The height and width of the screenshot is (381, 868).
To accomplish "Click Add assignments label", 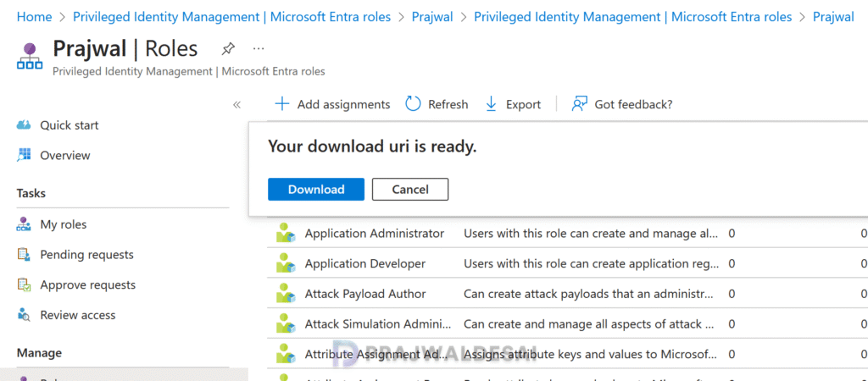I will 344,104.
